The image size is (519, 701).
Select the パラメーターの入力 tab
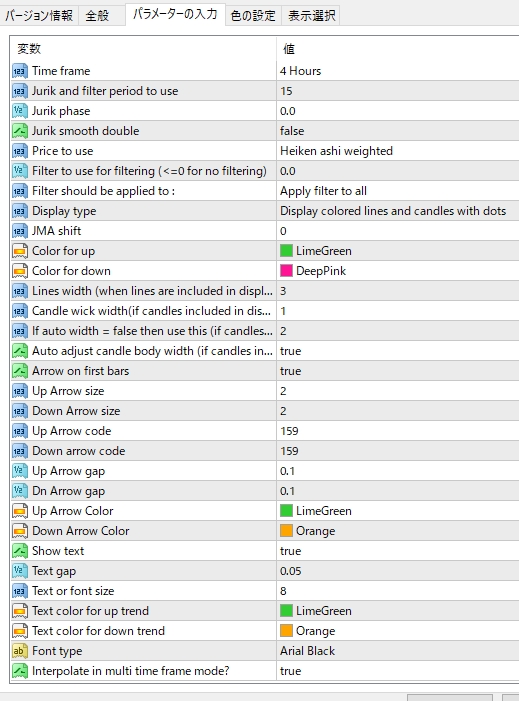coord(175,14)
